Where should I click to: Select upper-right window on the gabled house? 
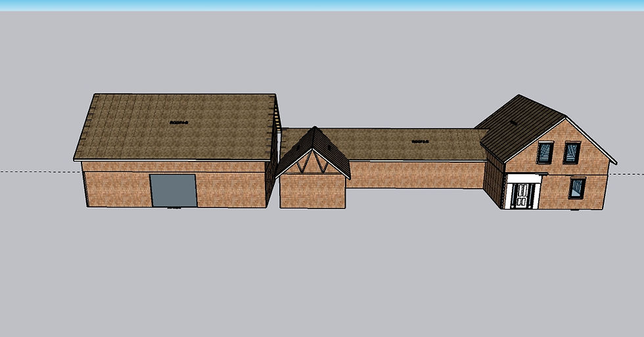(x=572, y=152)
